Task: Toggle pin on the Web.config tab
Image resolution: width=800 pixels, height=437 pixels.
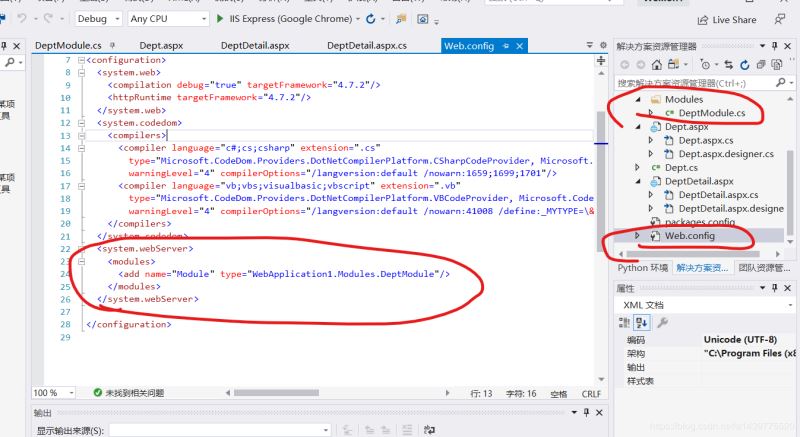Action: 507,46
